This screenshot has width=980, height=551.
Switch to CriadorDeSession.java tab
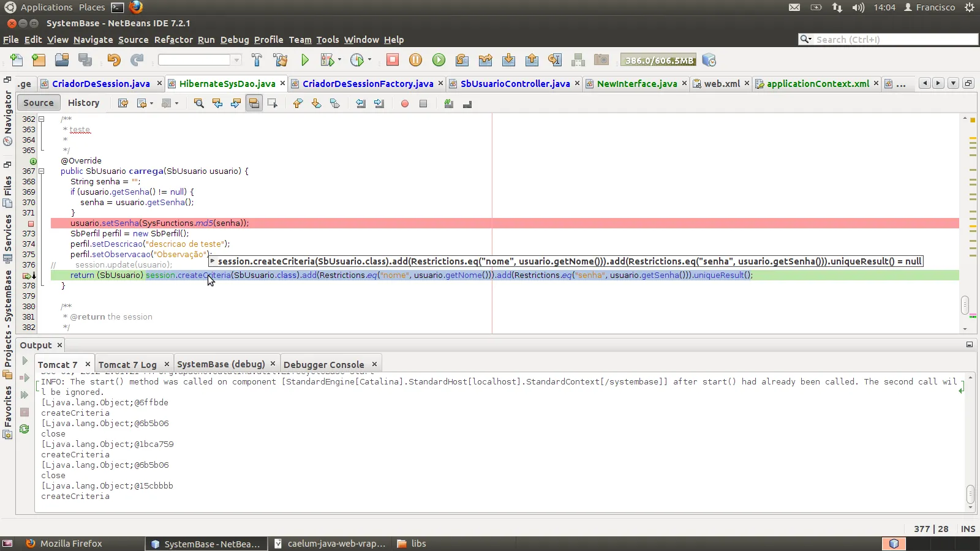click(100, 84)
